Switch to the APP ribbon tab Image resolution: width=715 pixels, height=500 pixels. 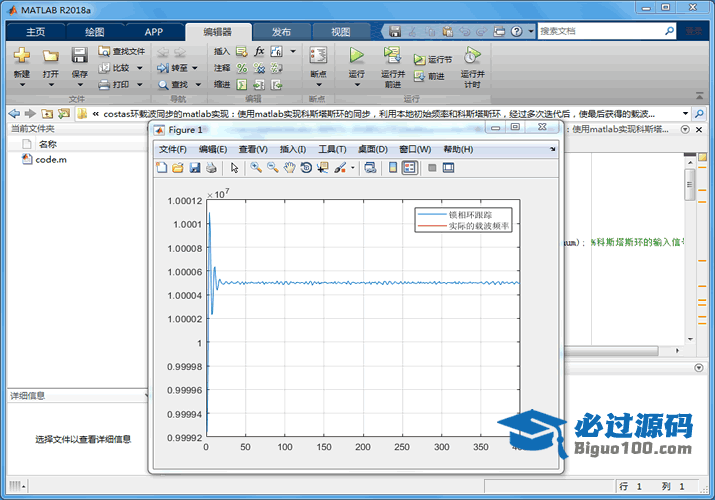point(154,32)
